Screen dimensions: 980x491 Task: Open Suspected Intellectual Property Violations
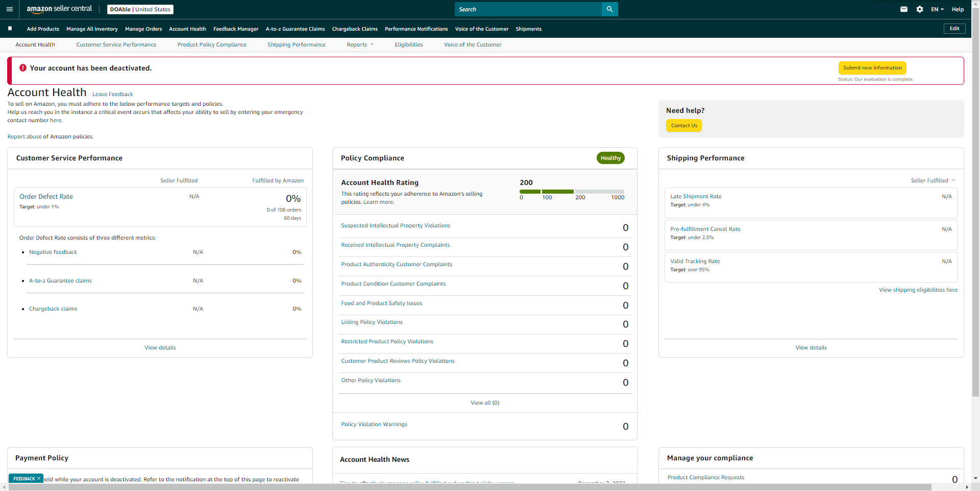pos(396,225)
